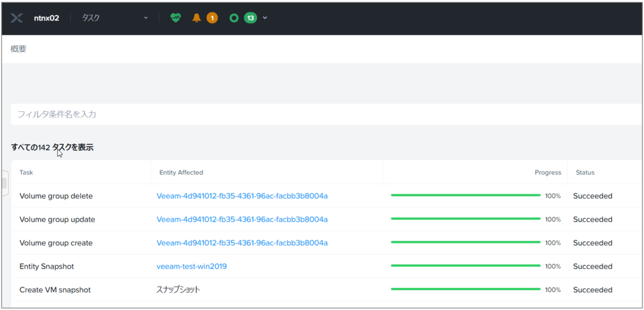Open Veeam entity link in Volume group delete row
Image resolution: width=644 pixels, height=310 pixels.
pos(242,196)
